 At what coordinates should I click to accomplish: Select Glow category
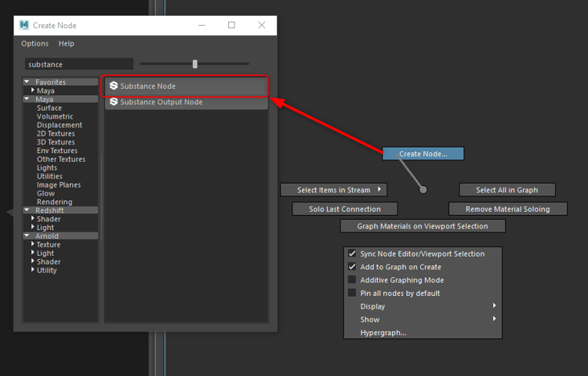pos(45,193)
